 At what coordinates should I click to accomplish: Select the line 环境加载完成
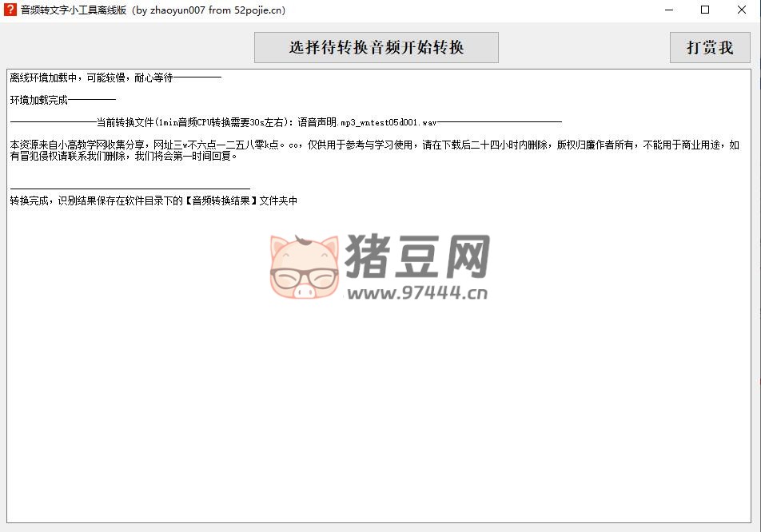[62, 100]
